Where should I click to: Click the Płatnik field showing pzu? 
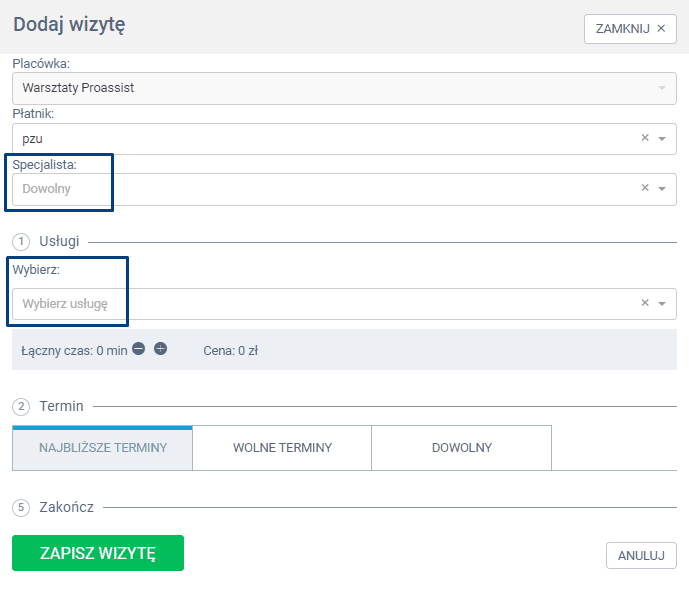coord(320,139)
